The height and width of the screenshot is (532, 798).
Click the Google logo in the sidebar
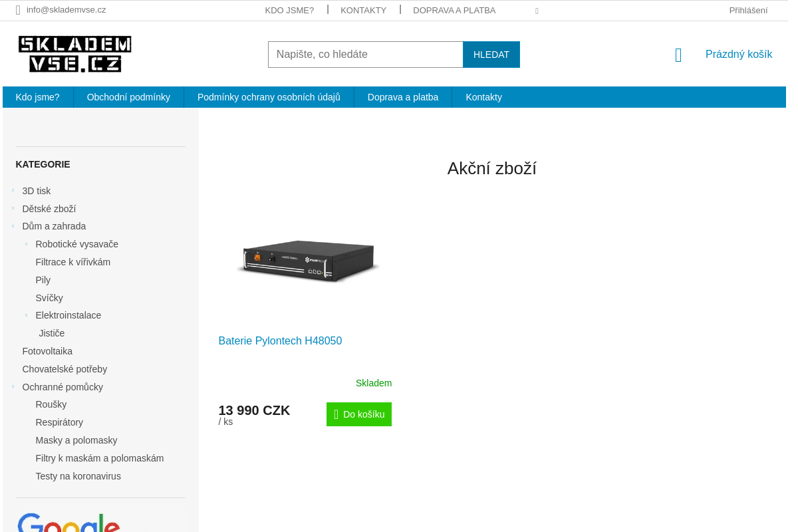68,523
